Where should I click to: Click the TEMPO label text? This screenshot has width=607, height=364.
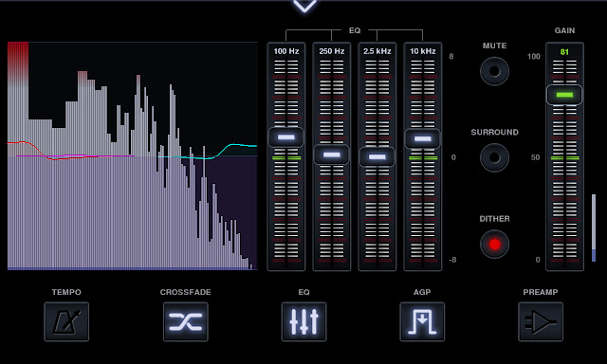[x=66, y=292]
